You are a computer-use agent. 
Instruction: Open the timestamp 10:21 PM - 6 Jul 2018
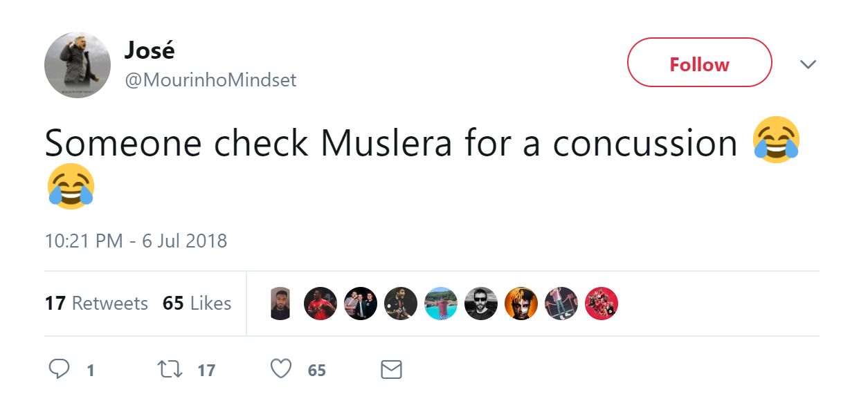pyautogui.click(x=136, y=241)
